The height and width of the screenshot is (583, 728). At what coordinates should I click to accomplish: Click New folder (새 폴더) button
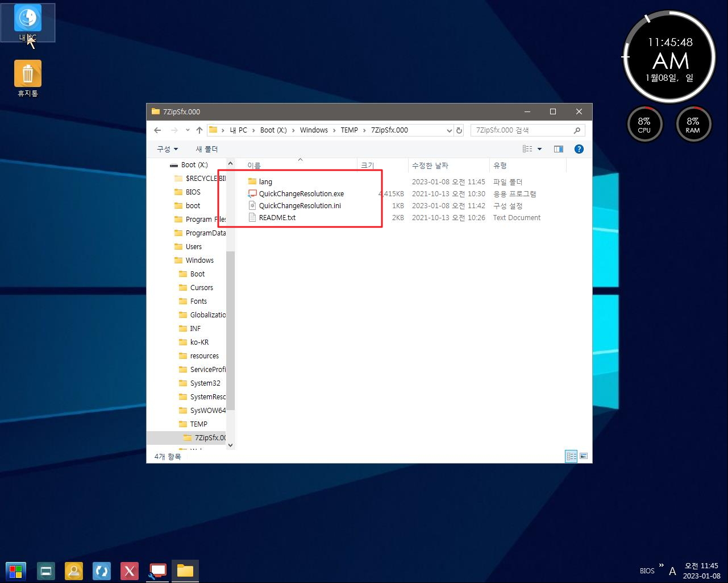click(207, 149)
